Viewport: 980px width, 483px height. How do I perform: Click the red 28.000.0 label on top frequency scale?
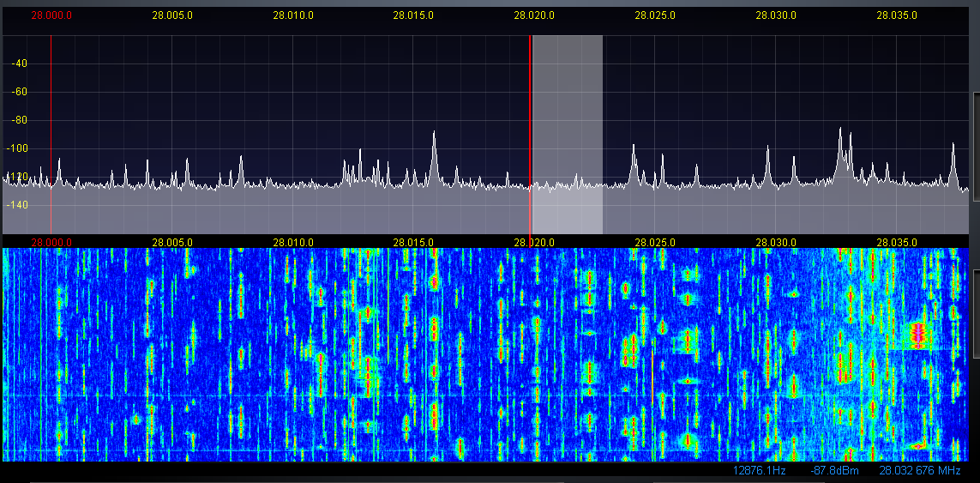coord(51,15)
